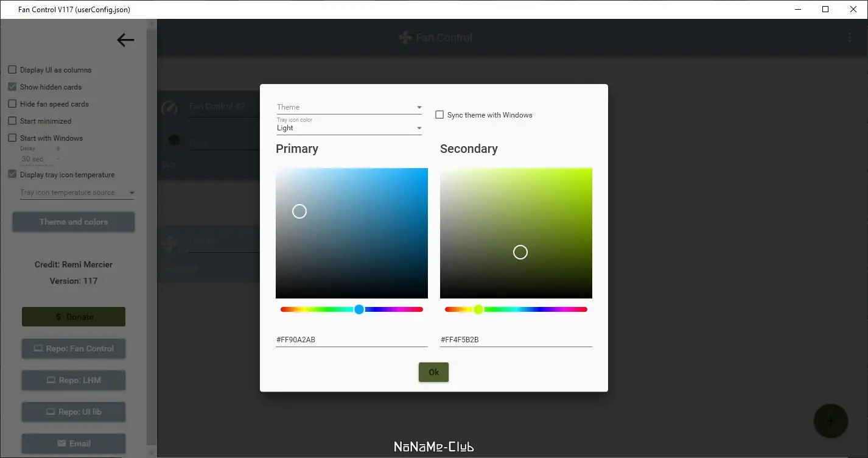Image resolution: width=868 pixels, height=458 pixels.
Task: Click the Version: 117 label
Action: pyautogui.click(x=74, y=281)
